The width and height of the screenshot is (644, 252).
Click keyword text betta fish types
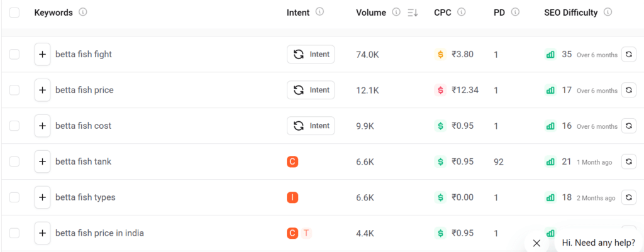click(86, 197)
